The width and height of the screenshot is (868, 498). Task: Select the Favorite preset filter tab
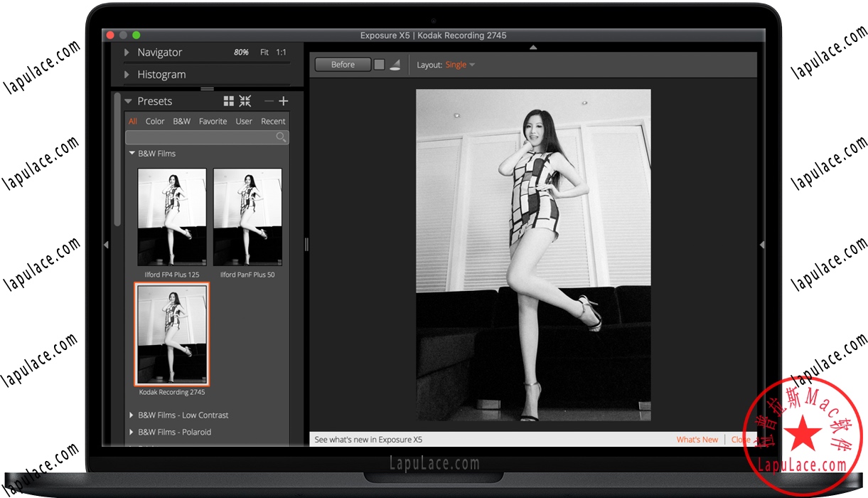click(x=213, y=122)
